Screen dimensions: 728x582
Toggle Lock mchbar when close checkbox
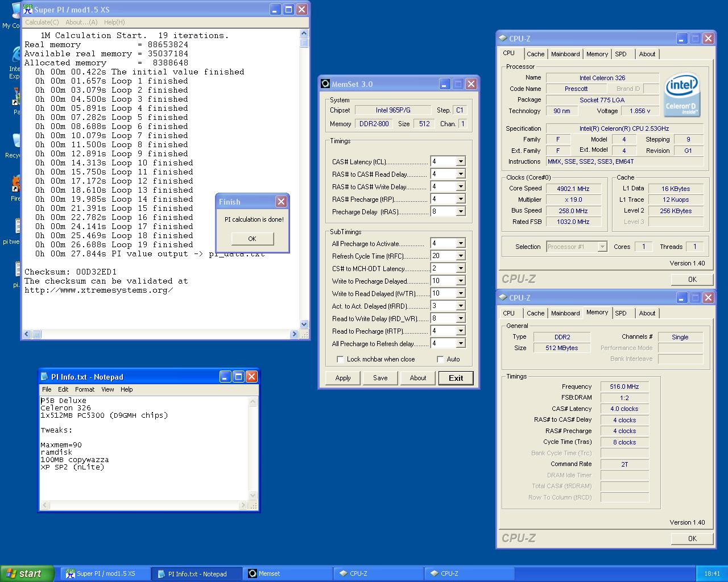click(340, 359)
